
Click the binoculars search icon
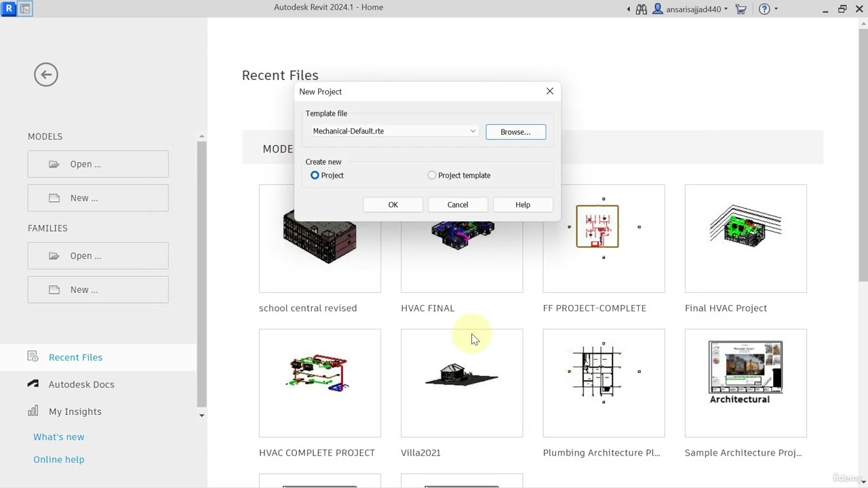[641, 9]
